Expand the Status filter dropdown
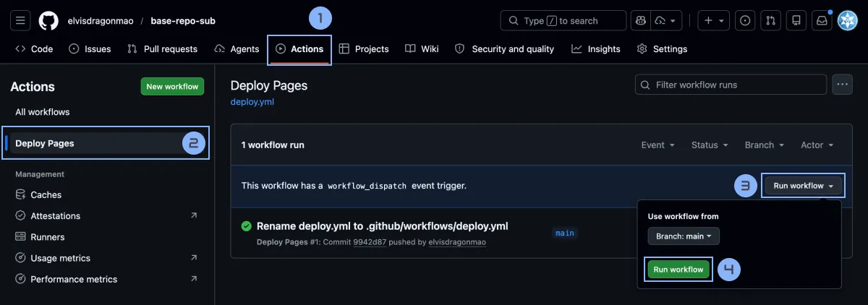Image resolution: width=868 pixels, height=305 pixels. click(709, 145)
